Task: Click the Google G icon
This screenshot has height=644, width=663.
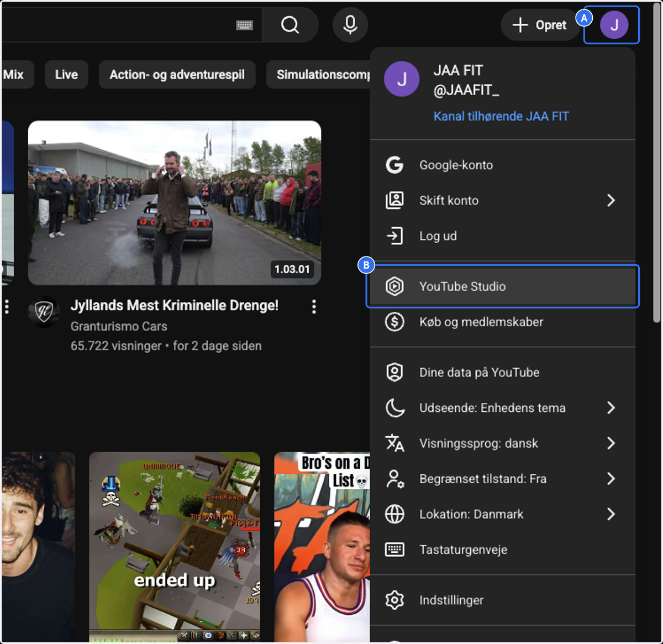Action: tap(394, 165)
